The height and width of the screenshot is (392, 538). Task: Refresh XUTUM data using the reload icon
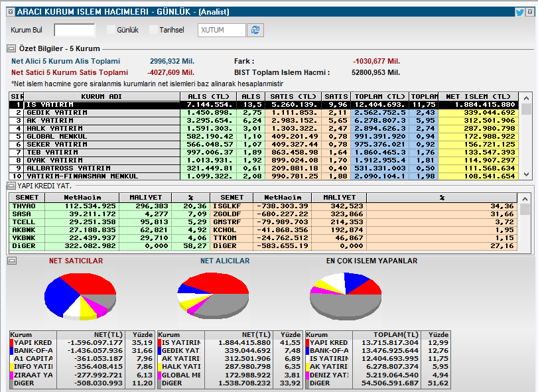tap(255, 30)
